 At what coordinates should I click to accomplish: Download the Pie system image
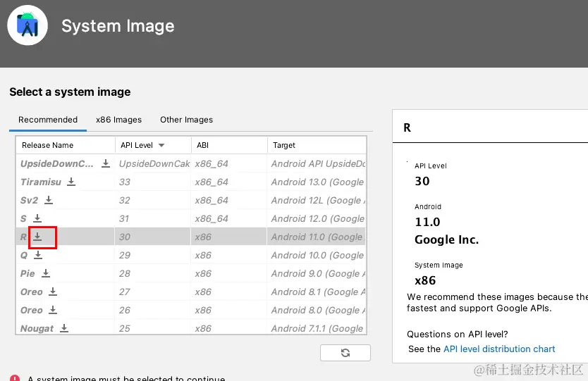pos(46,273)
